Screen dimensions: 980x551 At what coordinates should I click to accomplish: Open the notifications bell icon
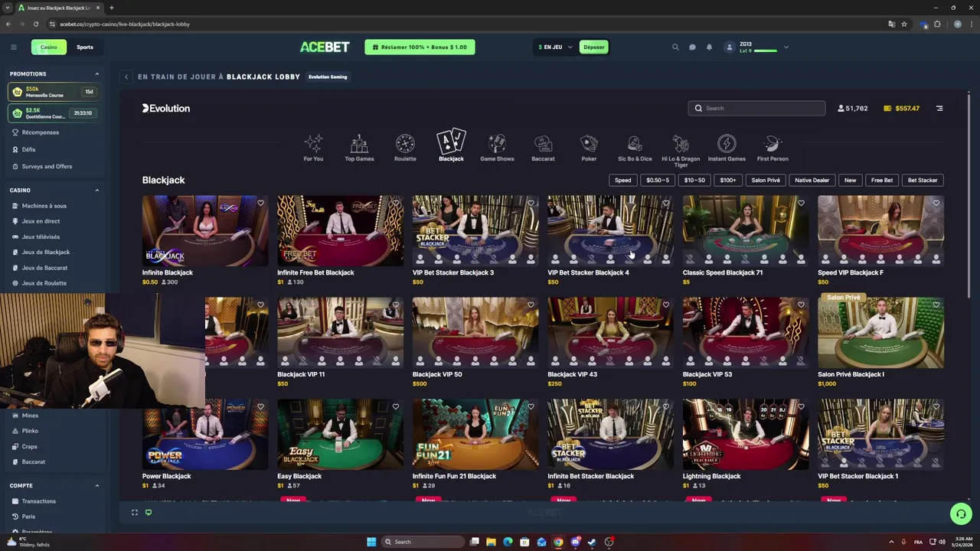point(709,47)
